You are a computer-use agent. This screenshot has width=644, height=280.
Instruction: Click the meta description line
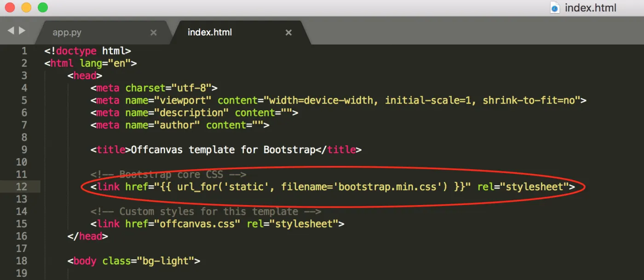click(x=194, y=113)
